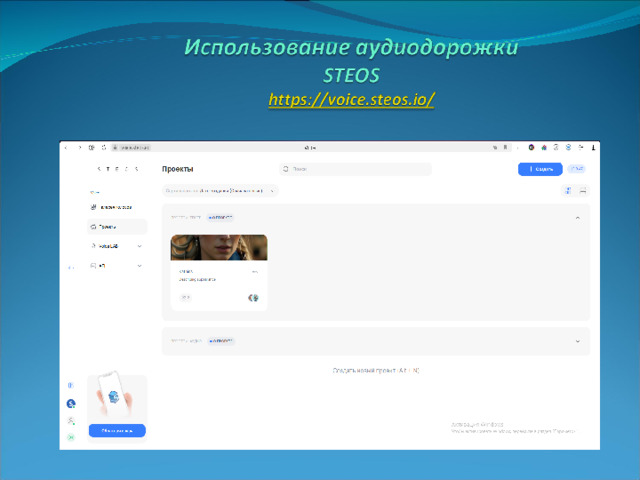Screen dimensions: 640x480
Task: Collapse the first projects group chevron
Action: (578, 218)
